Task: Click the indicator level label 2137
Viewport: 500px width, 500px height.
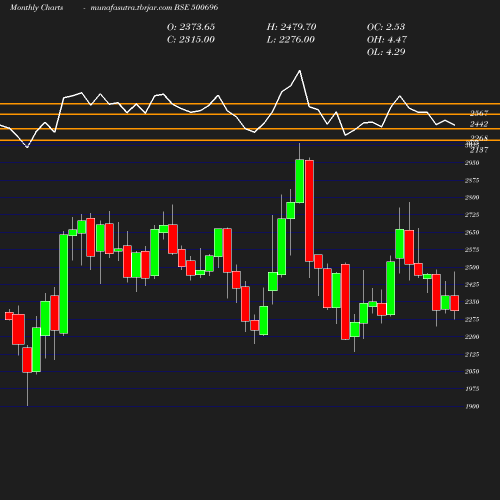Action: click(479, 150)
